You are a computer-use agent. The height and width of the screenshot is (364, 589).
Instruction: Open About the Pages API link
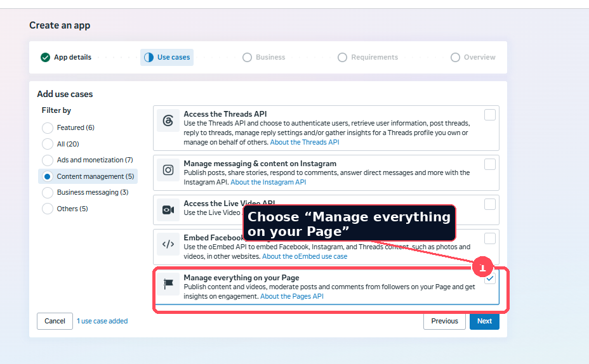(x=292, y=296)
